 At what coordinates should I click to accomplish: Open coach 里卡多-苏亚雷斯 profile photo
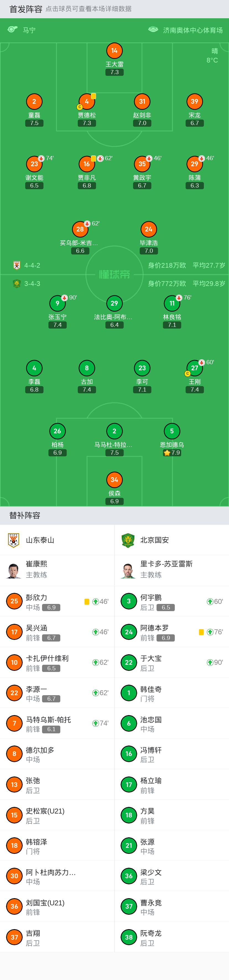pos(128,570)
